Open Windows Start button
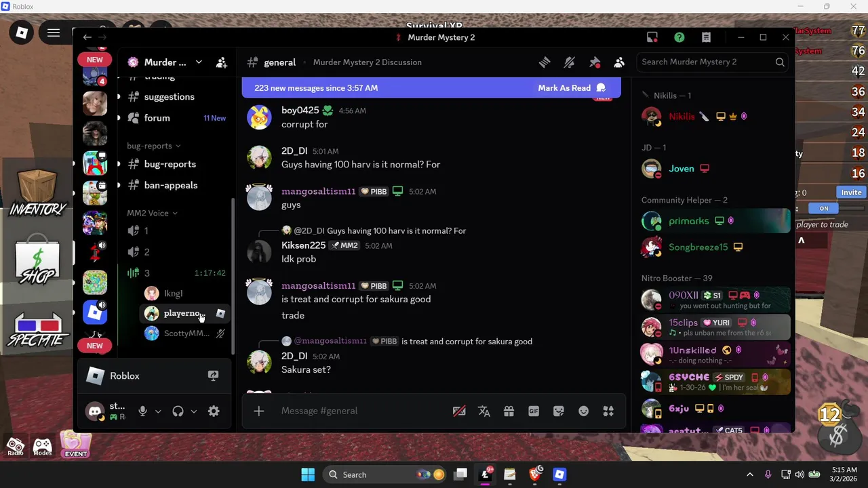The width and height of the screenshot is (868, 488). [307, 474]
